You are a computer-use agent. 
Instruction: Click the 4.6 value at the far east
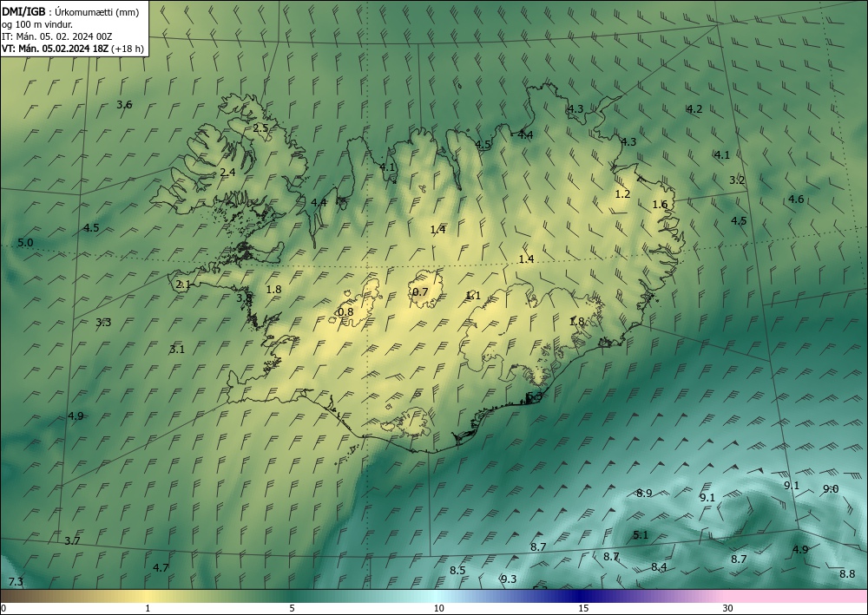[x=796, y=199]
